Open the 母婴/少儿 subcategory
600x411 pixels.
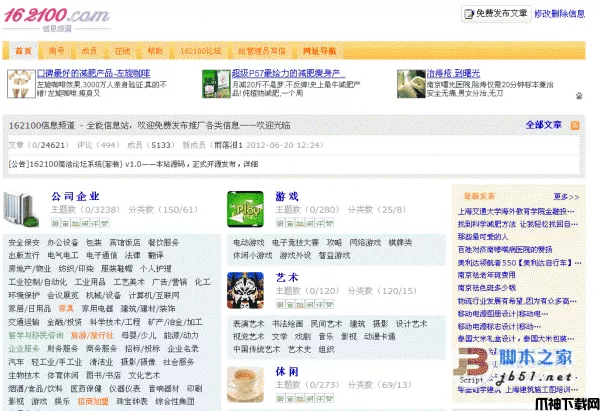[139, 336]
